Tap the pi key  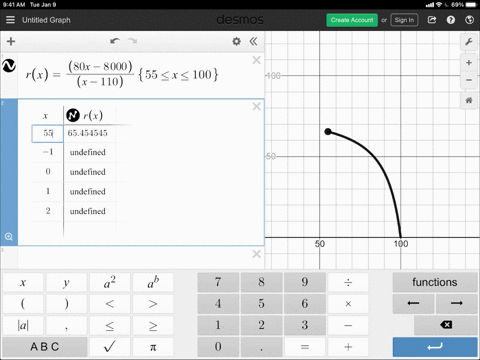click(x=153, y=347)
